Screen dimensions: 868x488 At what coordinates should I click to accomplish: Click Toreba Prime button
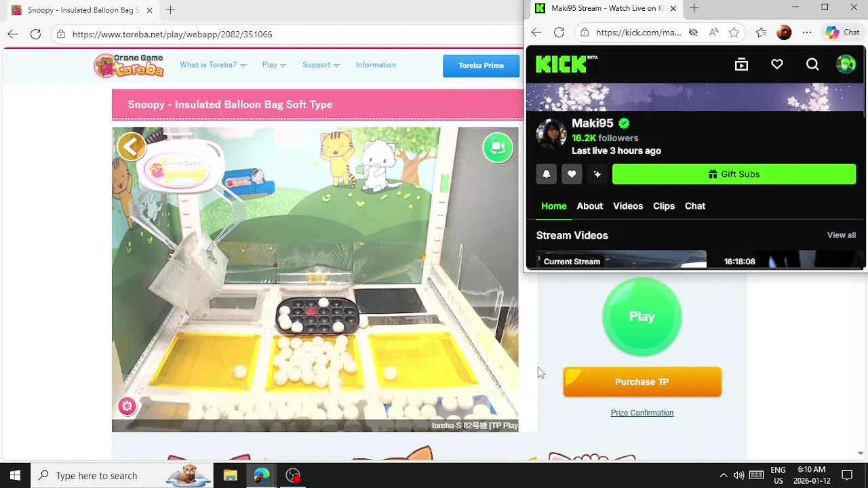point(481,66)
